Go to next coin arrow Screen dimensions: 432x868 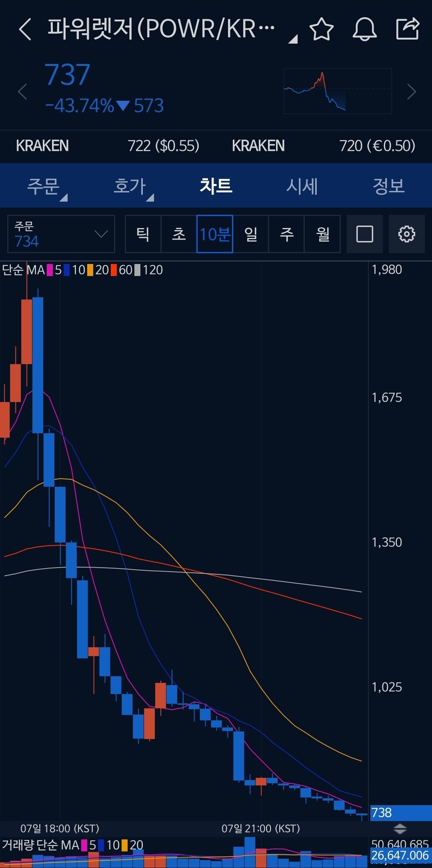click(x=412, y=92)
